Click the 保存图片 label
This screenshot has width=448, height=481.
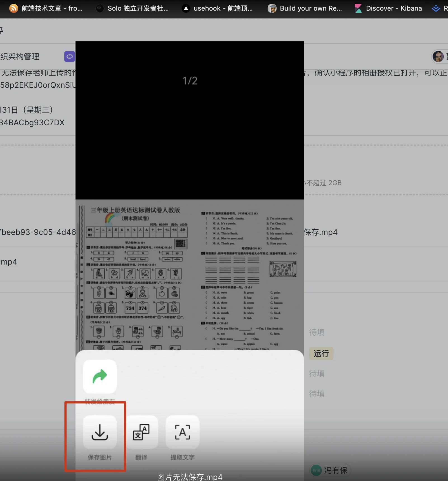(x=100, y=457)
